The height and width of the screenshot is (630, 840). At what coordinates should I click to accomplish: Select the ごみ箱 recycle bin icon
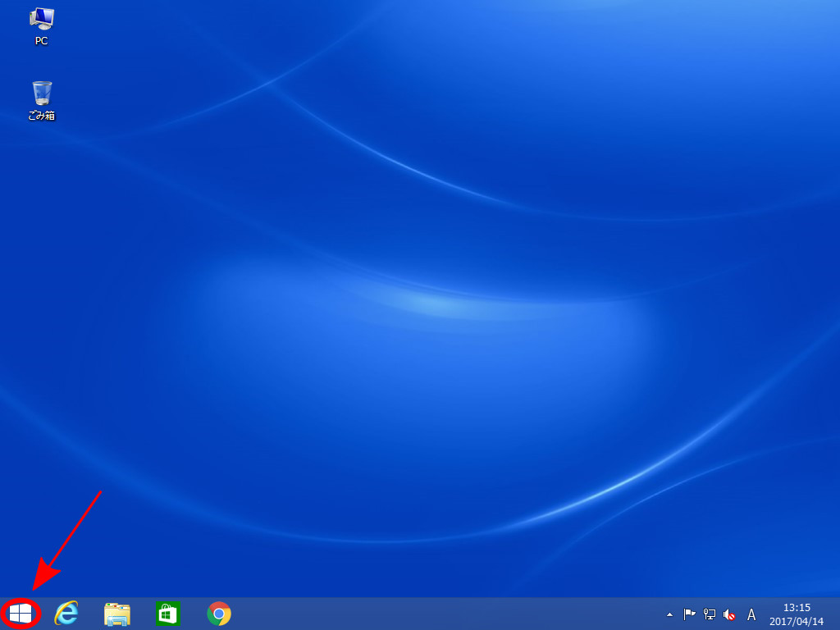(x=42, y=101)
